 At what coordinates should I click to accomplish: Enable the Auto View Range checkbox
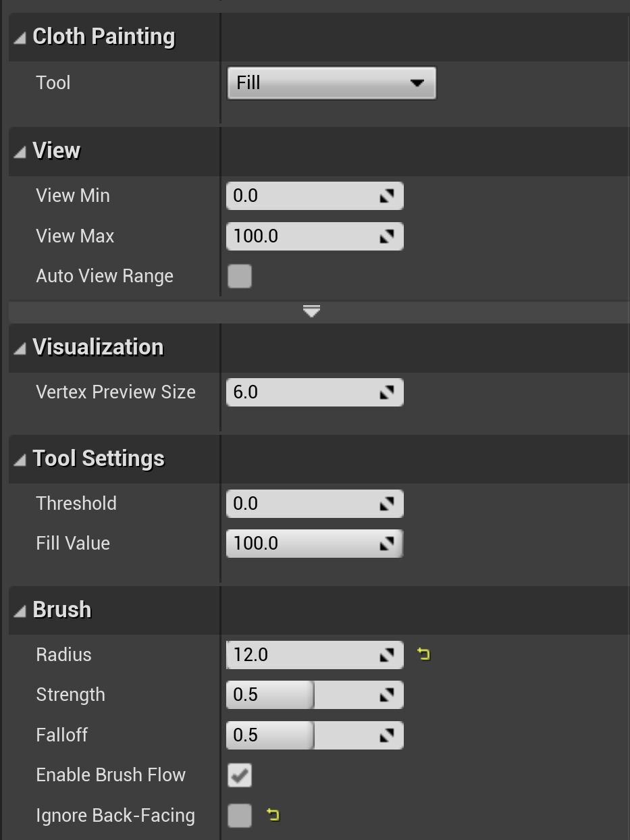(x=240, y=276)
